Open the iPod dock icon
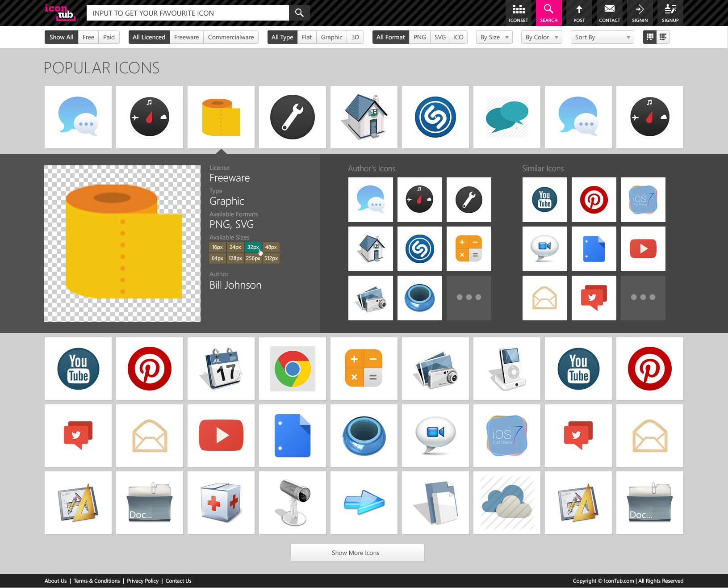The height and width of the screenshot is (588, 728). click(507, 369)
